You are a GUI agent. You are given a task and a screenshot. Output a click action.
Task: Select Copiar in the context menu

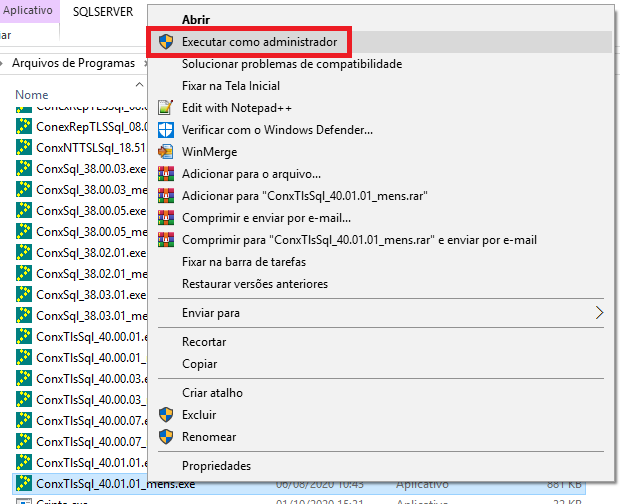tap(199, 364)
